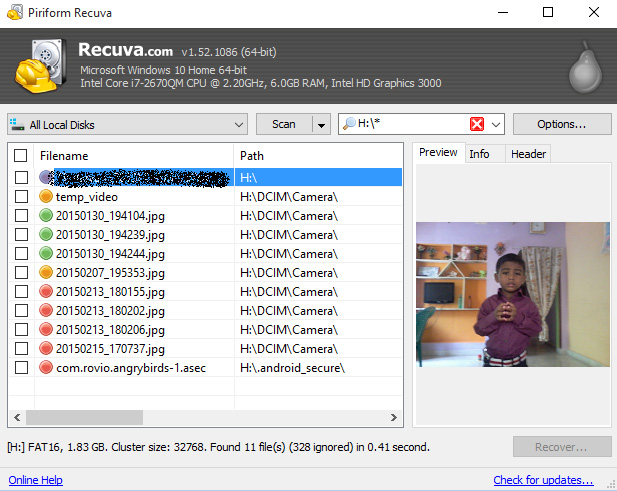Select the file 20150207_195353.jpg
This screenshot has height=491, width=617.
205,272
